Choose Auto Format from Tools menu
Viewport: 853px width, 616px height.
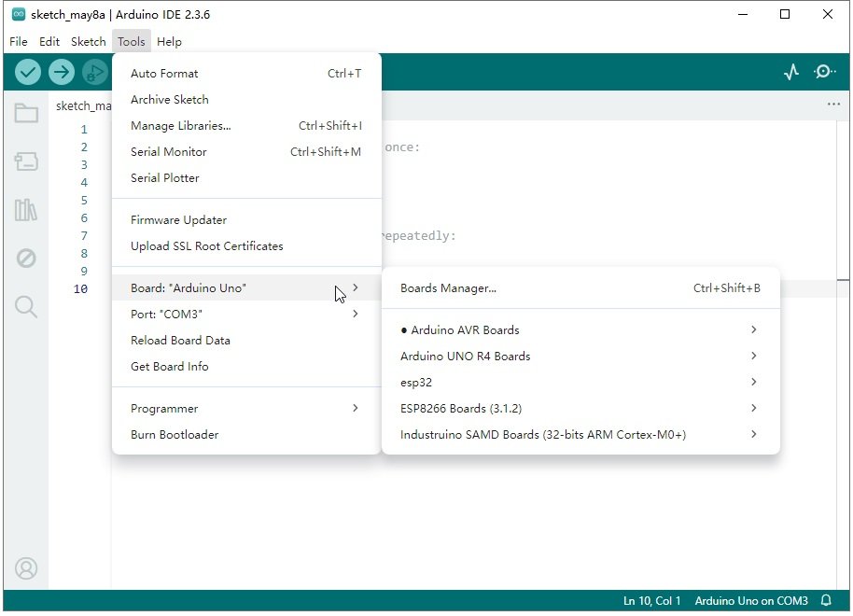pyautogui.click(x=246, y=74)
